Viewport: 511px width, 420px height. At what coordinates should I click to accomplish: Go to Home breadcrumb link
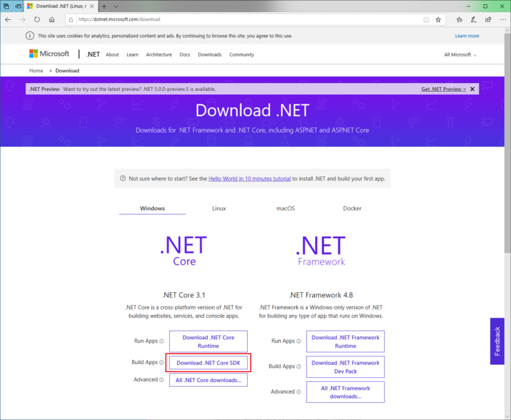point(36,70)
